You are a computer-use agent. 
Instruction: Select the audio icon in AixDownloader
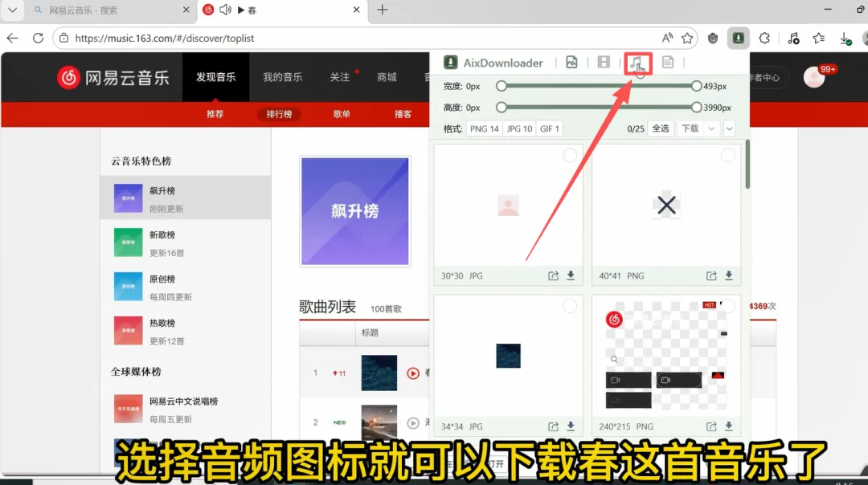(637, 63)
